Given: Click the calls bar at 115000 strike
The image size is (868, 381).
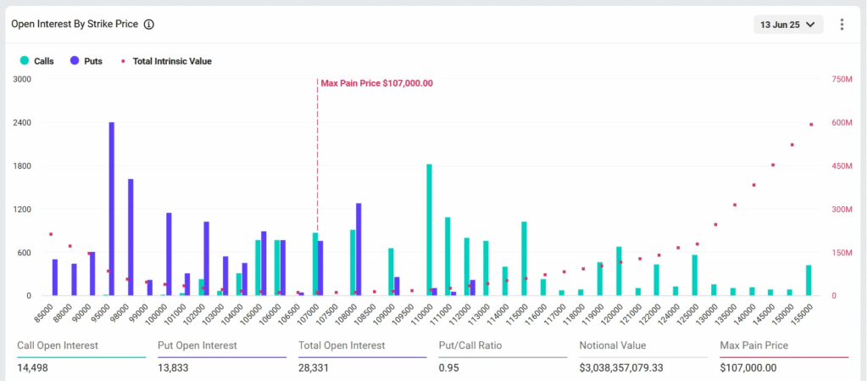Looking at the screenshot, I should point(524,259).
